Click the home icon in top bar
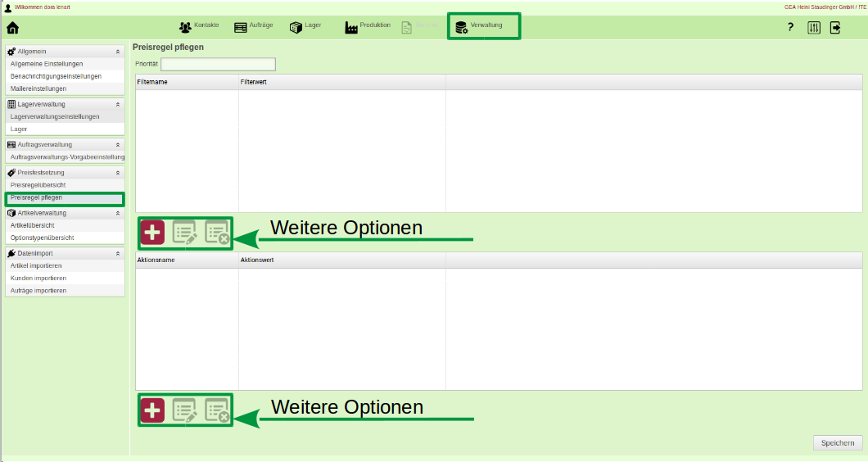 (12, 27)
